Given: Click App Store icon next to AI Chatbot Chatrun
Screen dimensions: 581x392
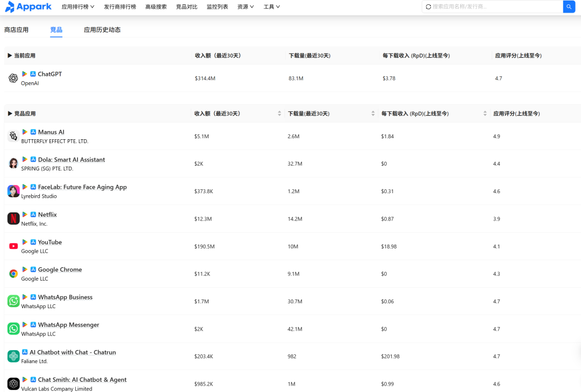Looking at the screenshot, I should click(x=25, y=352).
